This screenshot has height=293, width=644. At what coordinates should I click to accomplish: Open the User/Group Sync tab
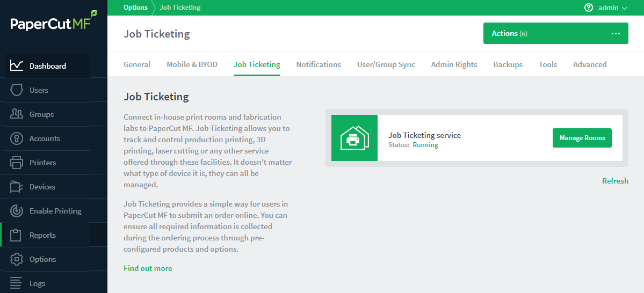pyautogui.click(x=386, y=64)
